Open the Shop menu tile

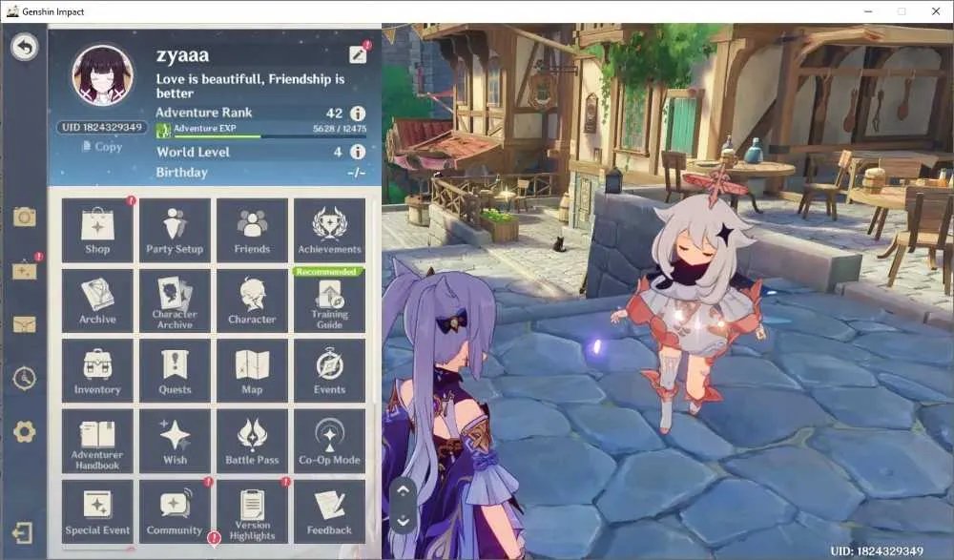click(97, 230)
